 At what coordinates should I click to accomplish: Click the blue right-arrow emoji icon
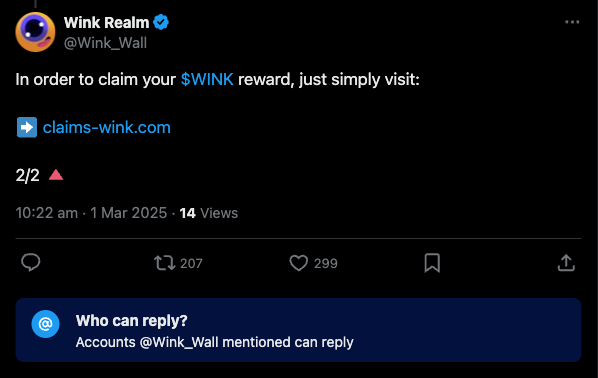27,127
